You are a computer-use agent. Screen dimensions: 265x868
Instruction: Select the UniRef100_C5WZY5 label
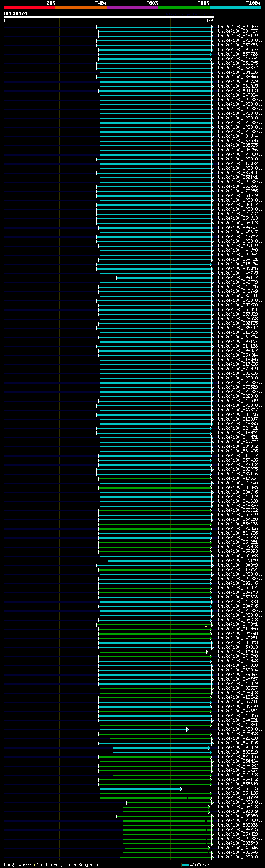click(238, 63)
